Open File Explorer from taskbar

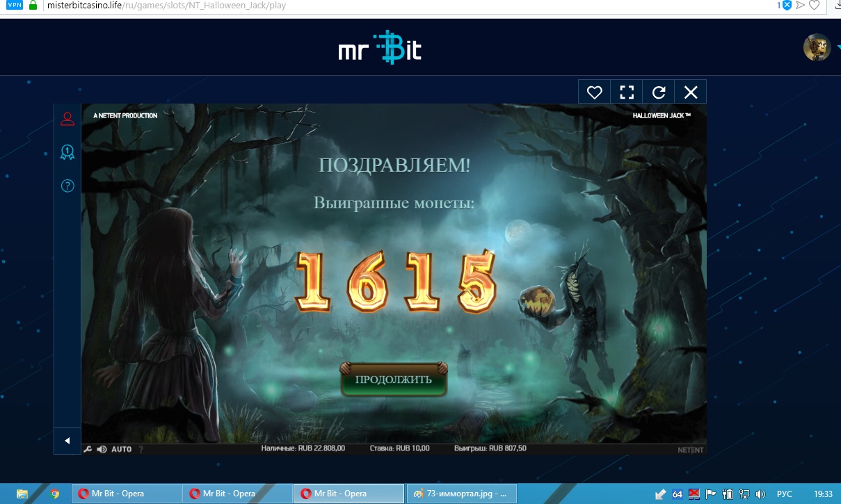[x=22, y=494]
